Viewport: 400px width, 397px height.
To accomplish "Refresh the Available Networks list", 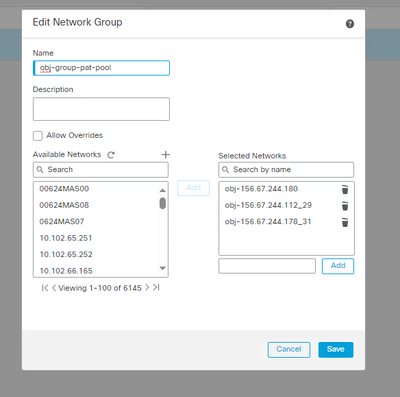I will (x=111, y=155).
